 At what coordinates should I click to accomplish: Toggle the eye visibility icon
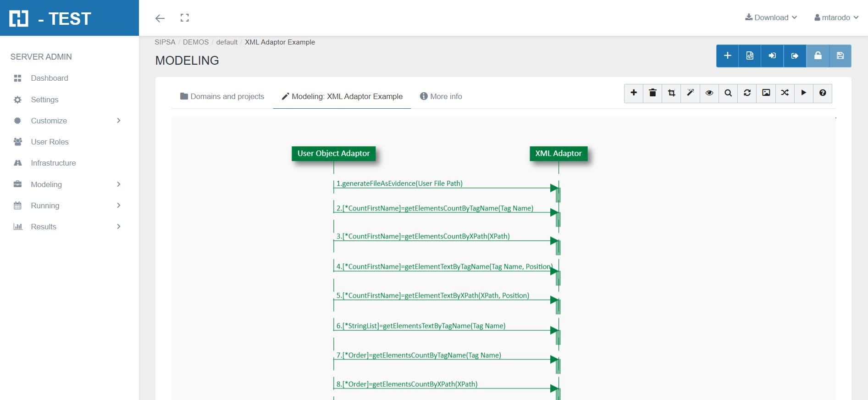tap(709, 93)
